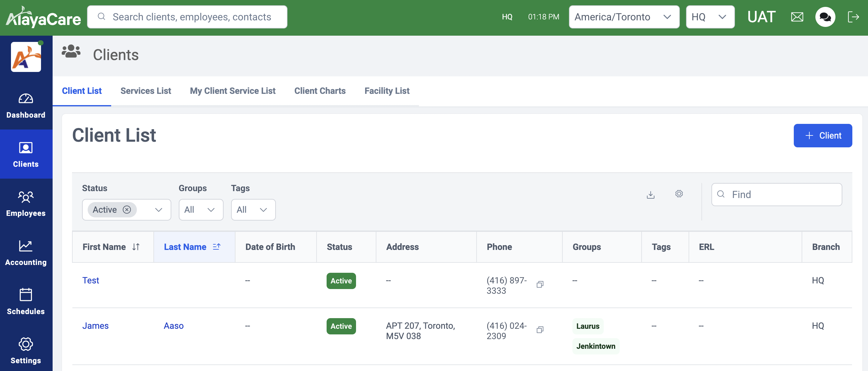The height and width of the screenshot is (371, 868).
Task: Open the chat bubbles icon
Action: coord(825,17)
